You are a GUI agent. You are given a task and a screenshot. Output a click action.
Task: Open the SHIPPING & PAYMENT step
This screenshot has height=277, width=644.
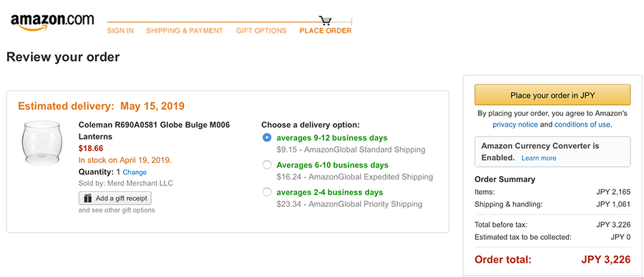tap(185, 31)
